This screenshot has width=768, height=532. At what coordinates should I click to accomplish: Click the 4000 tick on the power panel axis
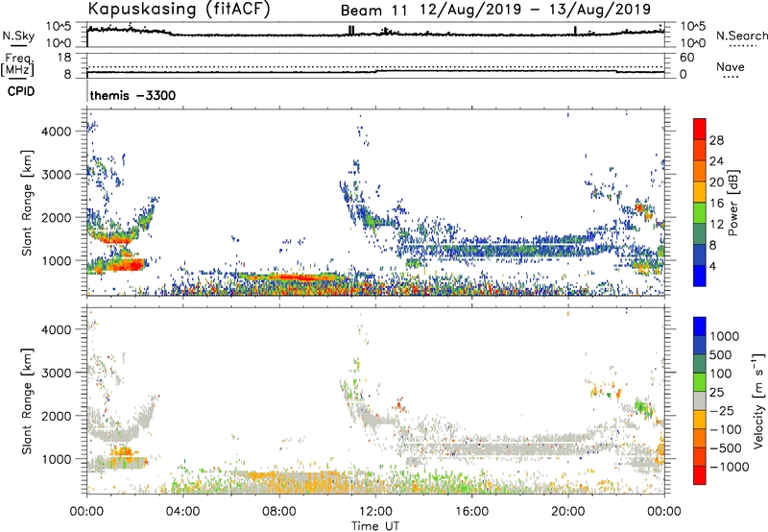(57, 132)
